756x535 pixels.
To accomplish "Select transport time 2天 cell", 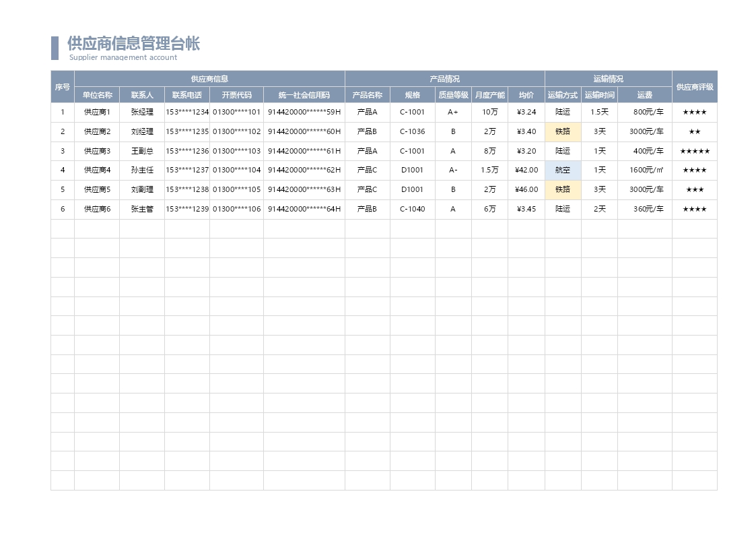I will pyautogui.click(x=599, y=209).
